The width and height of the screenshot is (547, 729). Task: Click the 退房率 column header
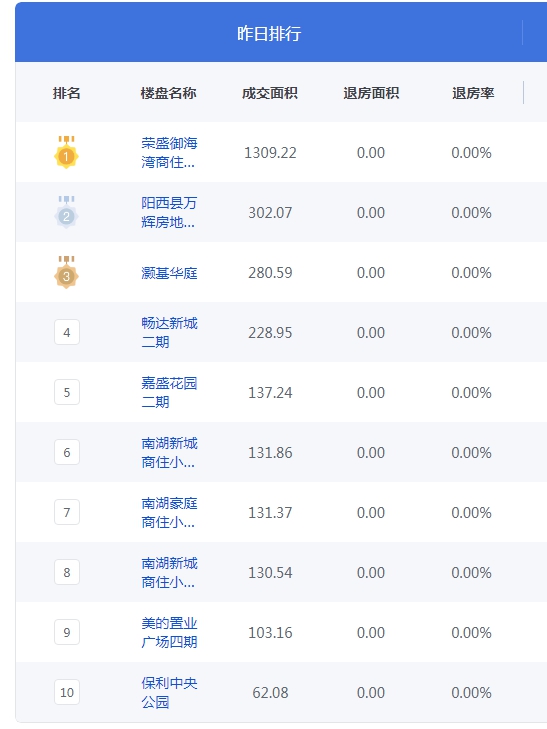(x=473, y=93)
